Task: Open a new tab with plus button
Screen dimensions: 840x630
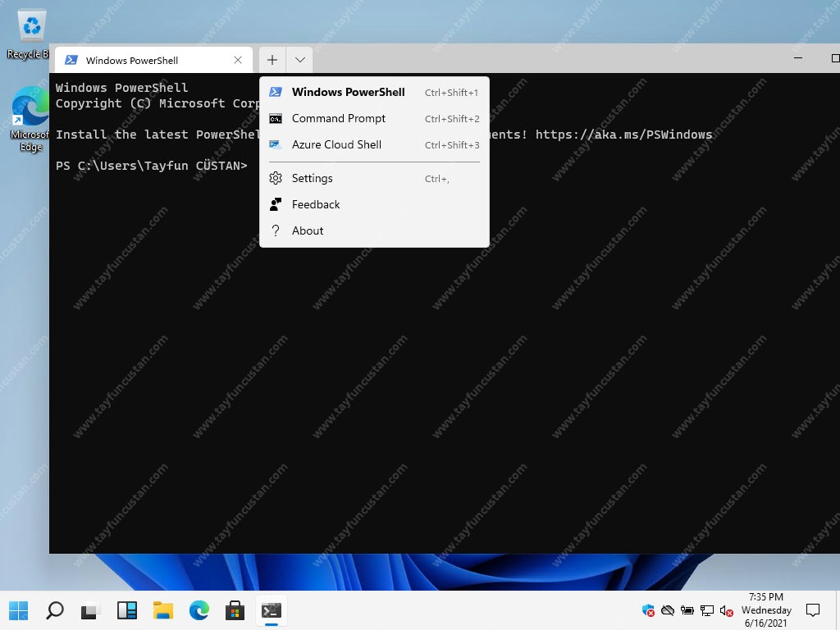Action: (x=272, y=60)
